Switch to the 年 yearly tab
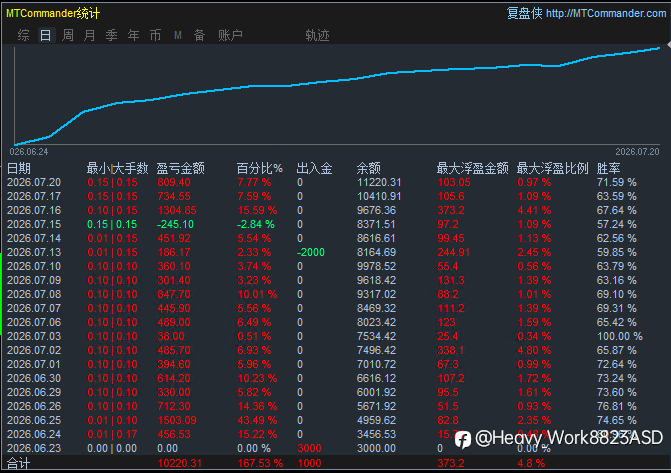This screenshot has height=473, width=671. coord(134,35)
